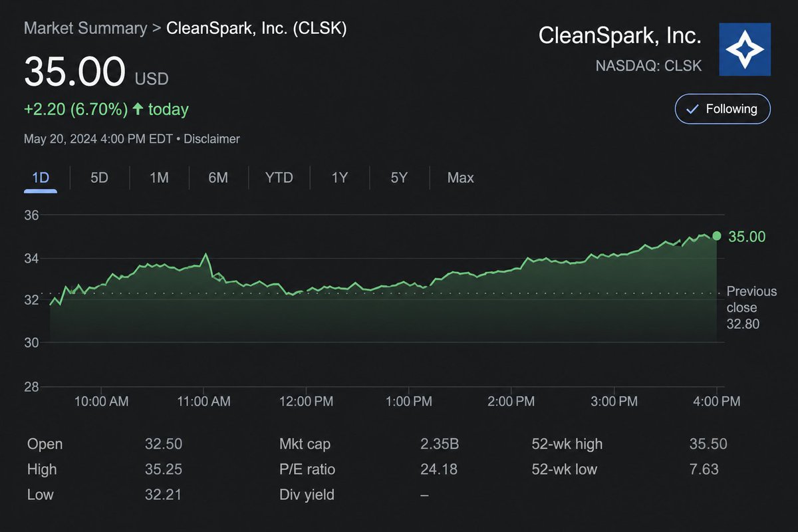798x532 pixels.
Task: Click the Previous close 32.80 label
Action: tap(751, 308)
